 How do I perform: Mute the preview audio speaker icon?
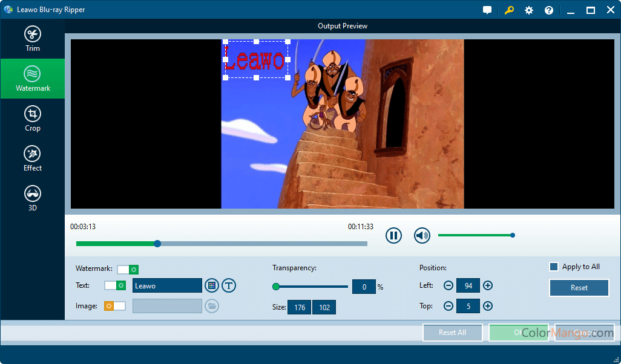tap(422, 236)
